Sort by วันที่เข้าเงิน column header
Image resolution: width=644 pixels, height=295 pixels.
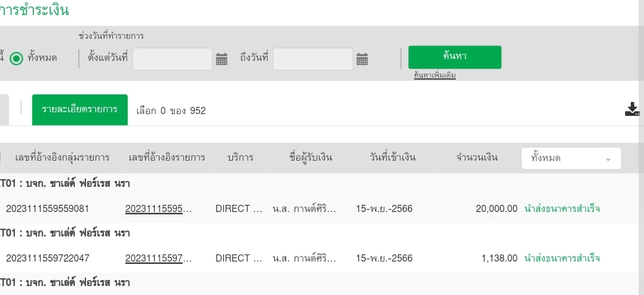pos(392,158)
